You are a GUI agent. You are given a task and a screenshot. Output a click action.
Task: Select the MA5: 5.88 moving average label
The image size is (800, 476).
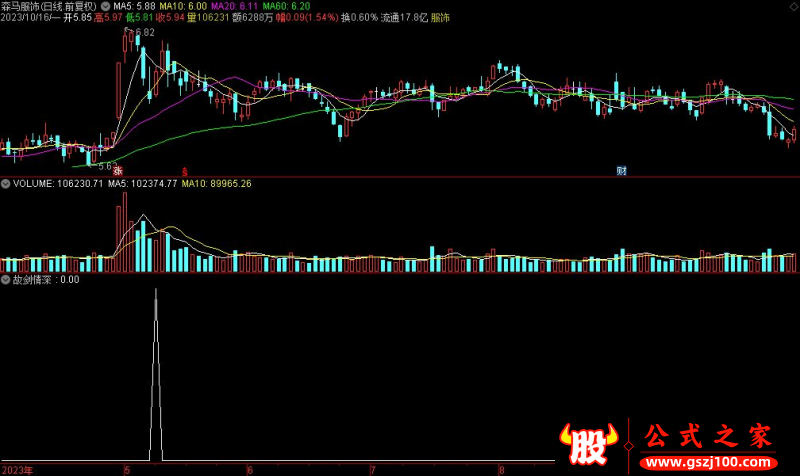134,6
